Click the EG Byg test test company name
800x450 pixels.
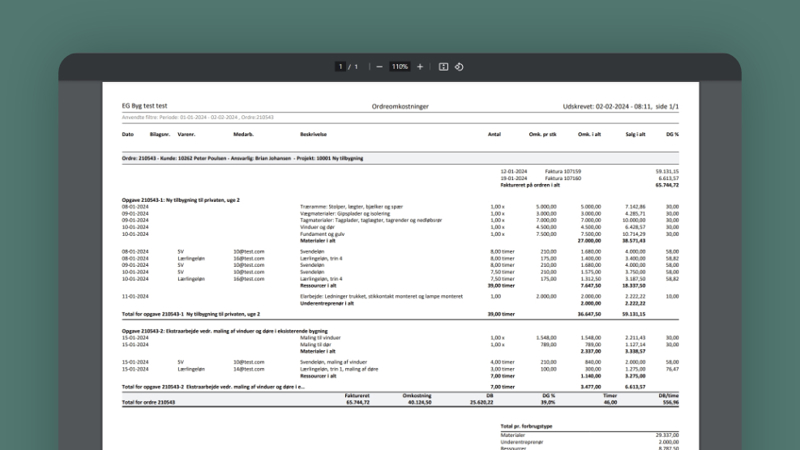tap(145, 106)
